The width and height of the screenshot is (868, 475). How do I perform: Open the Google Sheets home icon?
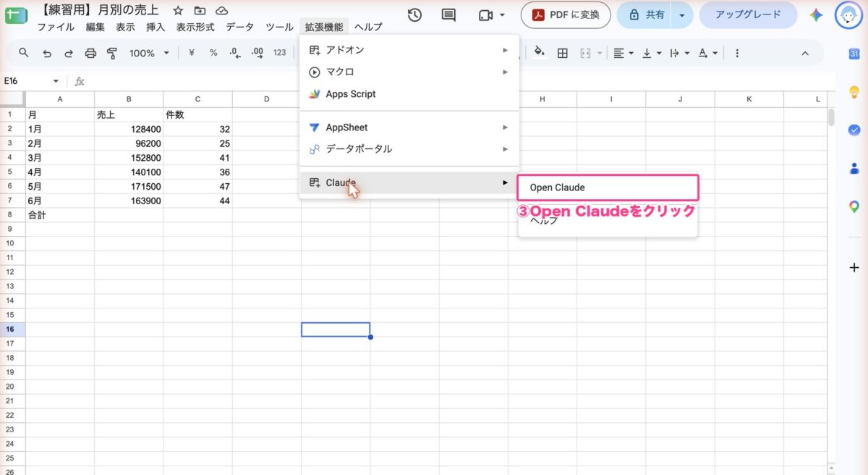pyautogui.click(x=16, y=14)
